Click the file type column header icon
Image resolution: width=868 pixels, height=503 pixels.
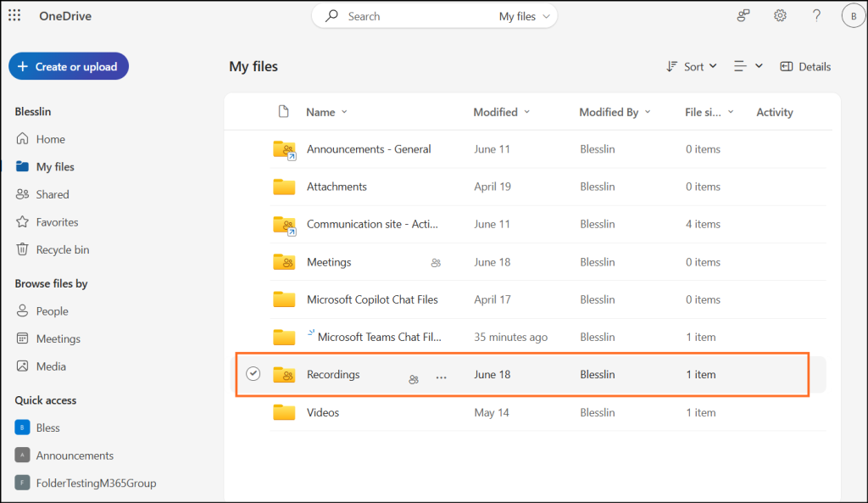[283, 111]
